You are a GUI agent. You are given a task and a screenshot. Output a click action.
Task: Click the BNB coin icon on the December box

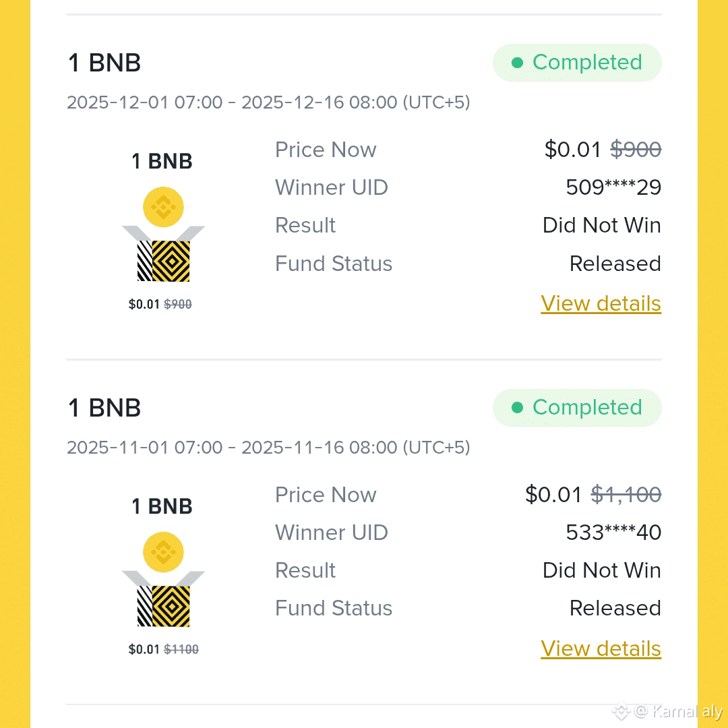click(163, 207)
